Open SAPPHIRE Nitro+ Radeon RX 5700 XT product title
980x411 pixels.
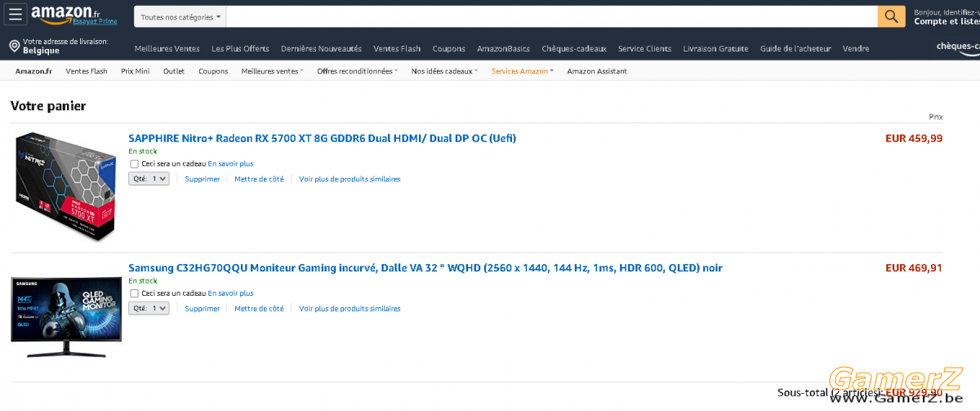tap(323, 138)
